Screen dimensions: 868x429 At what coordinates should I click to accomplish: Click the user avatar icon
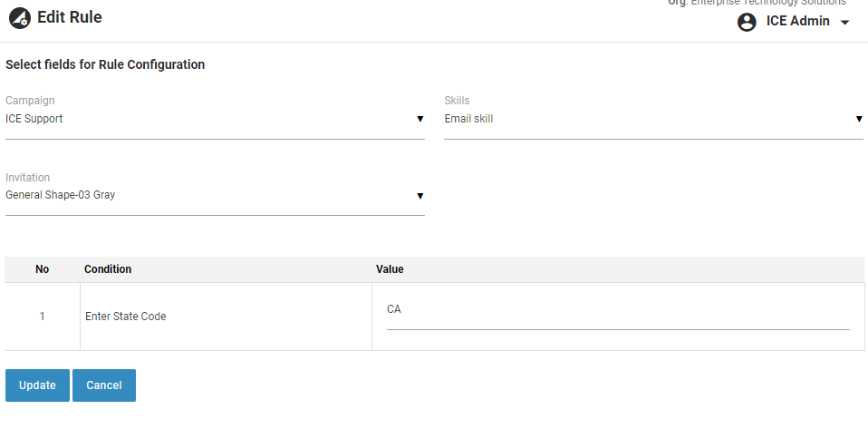click(x=747, y=22)
